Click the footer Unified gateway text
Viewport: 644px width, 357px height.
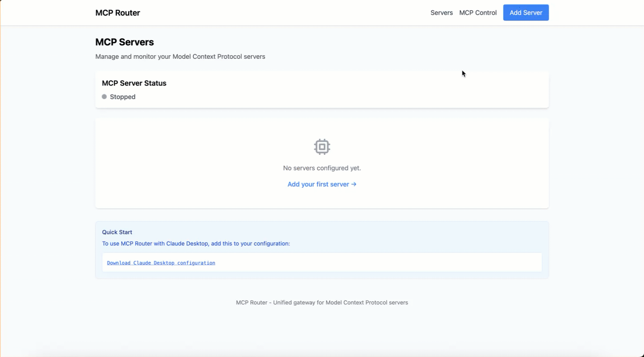click(x=322, y=303)
